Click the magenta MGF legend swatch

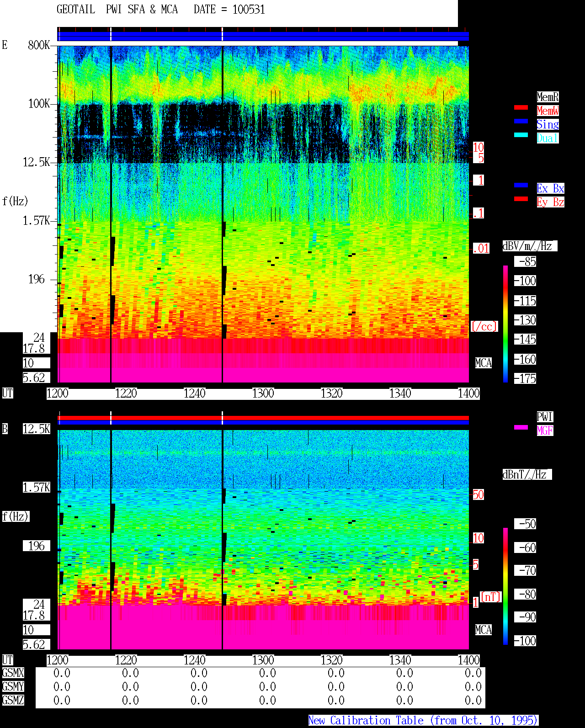click(521, 427)
